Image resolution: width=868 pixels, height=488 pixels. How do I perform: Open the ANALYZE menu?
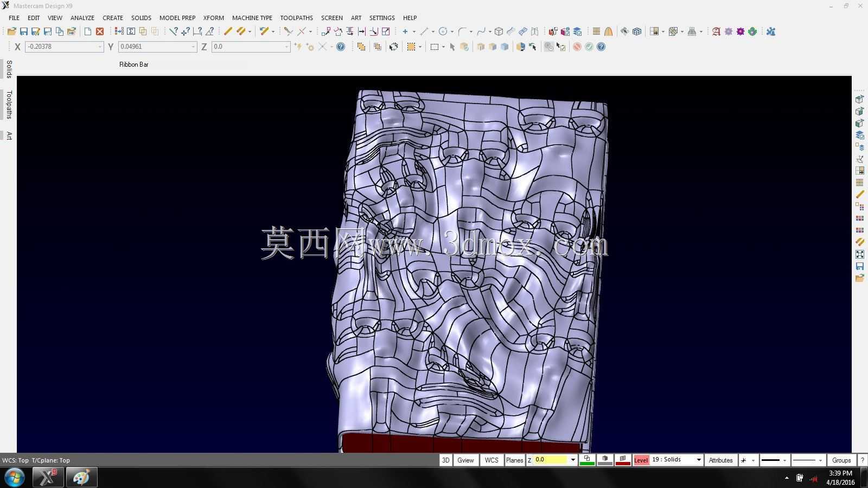pos(82,18)
